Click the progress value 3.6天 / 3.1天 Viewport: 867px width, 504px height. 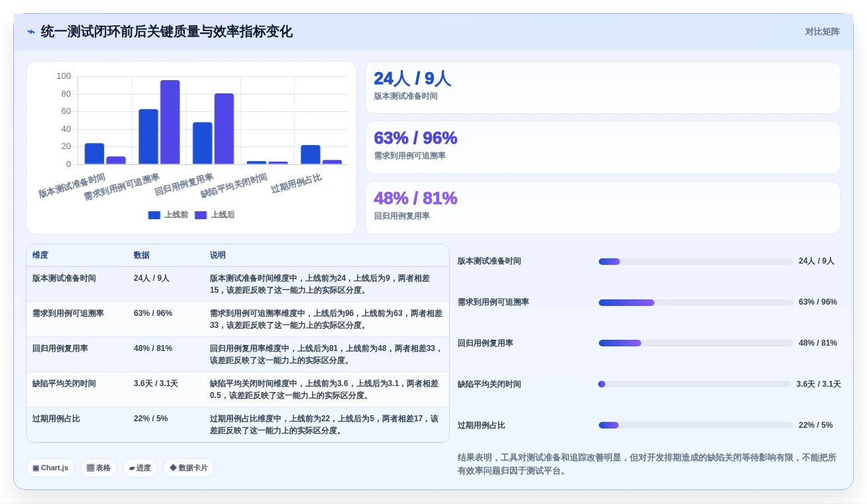coord(819,384)
